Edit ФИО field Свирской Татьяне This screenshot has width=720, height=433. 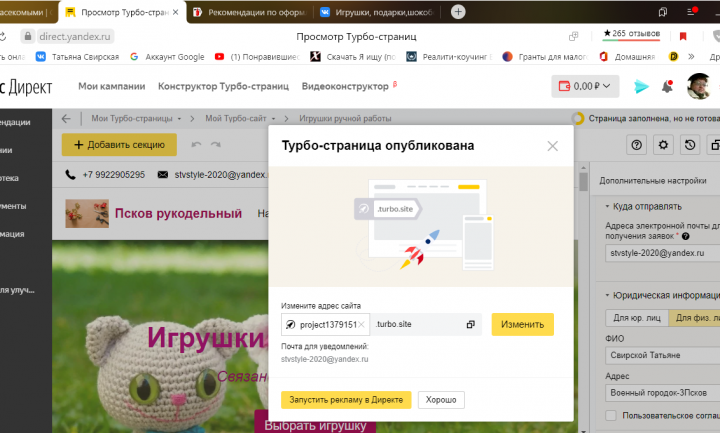[x=663, y=355]
